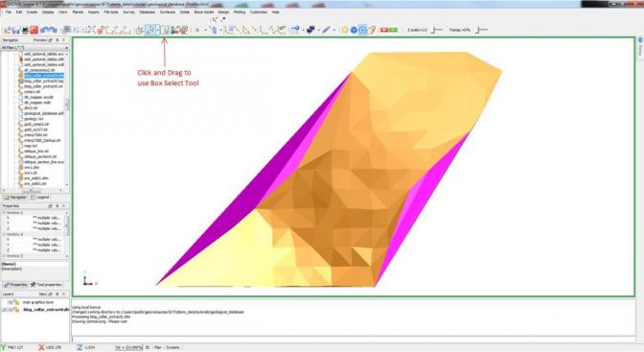Select the Box Select tool icon
This screenshot has width=644, height=352.
coord(164,30)
